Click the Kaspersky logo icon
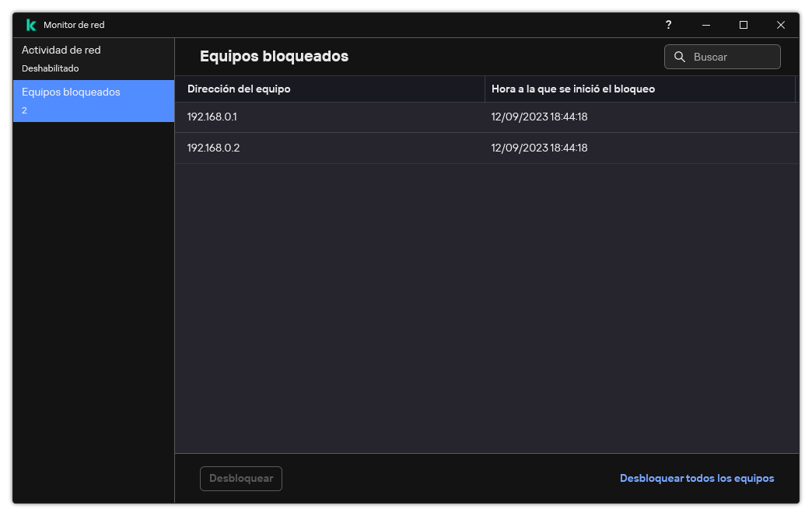This screenshot has height=516, width=812. click(30, 24)
